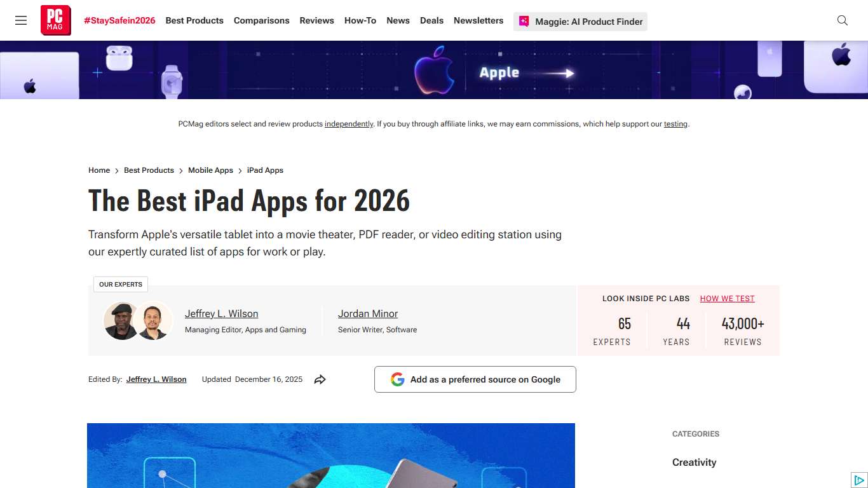Open the Reviews section

316,20
